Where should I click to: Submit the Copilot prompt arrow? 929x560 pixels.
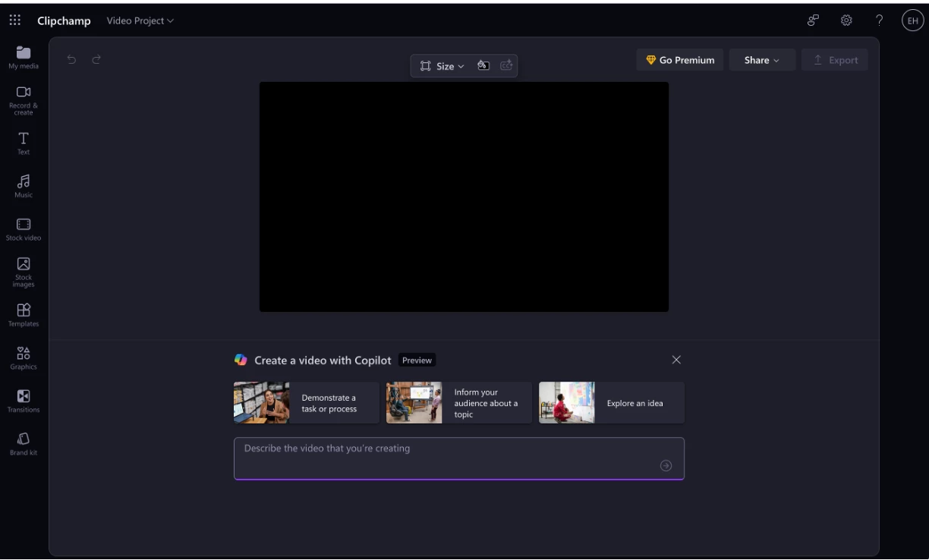tap(666, 466)
